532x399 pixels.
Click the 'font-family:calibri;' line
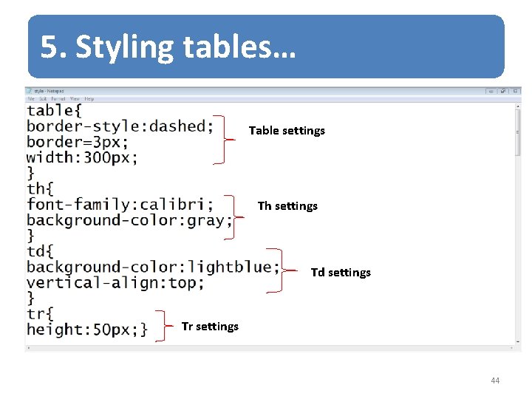point(120,205)
